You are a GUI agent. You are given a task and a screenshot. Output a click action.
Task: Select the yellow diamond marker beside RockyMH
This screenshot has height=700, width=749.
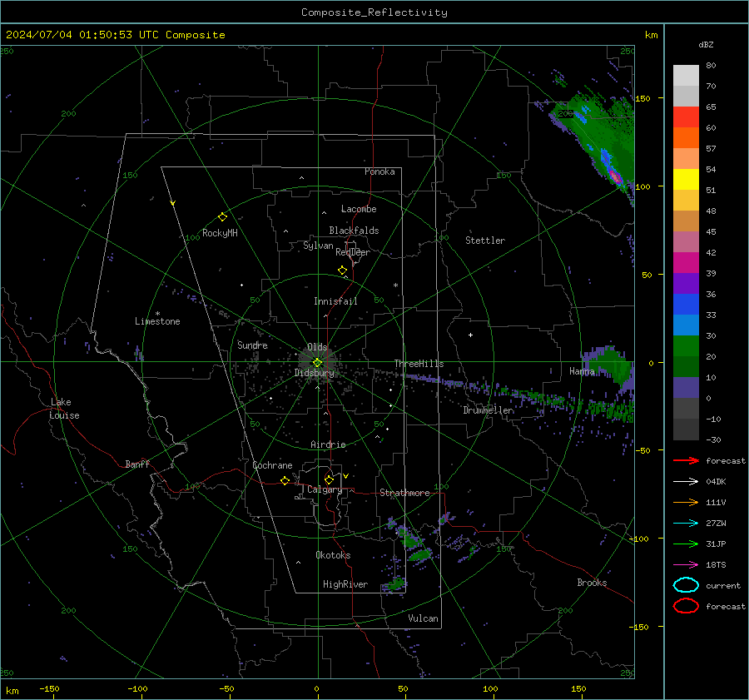[x=222, y=217]
